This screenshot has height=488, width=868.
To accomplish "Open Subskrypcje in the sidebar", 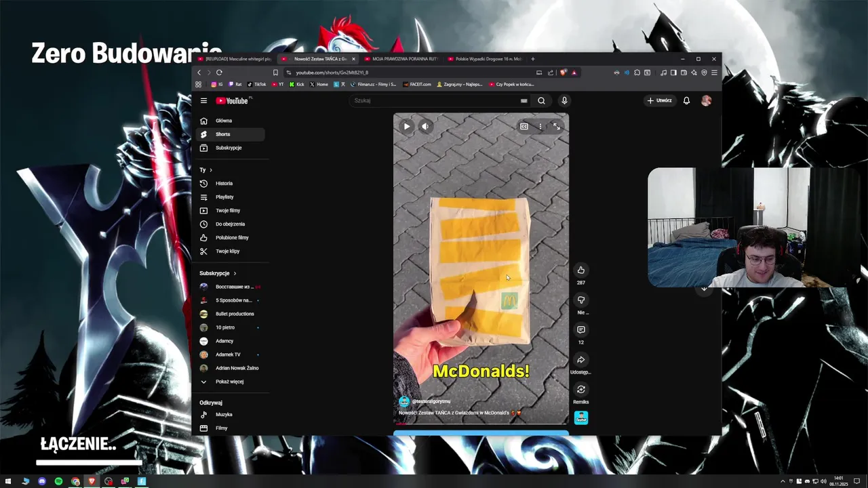I will pos(231,148).
